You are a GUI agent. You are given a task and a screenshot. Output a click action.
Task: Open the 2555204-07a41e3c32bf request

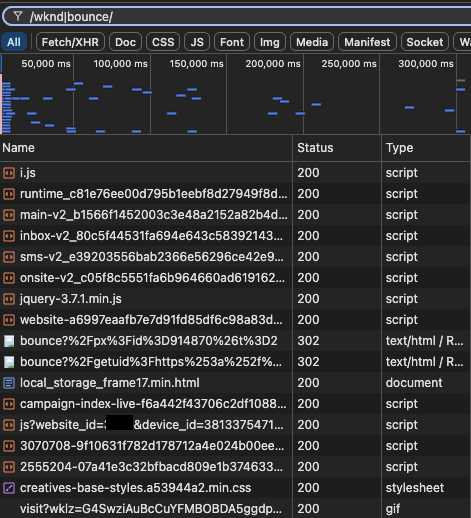pos(235,467)
